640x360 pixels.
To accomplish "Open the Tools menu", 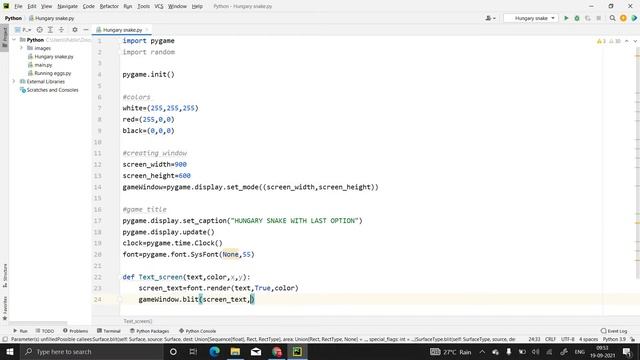I will [x=143, y=6].
